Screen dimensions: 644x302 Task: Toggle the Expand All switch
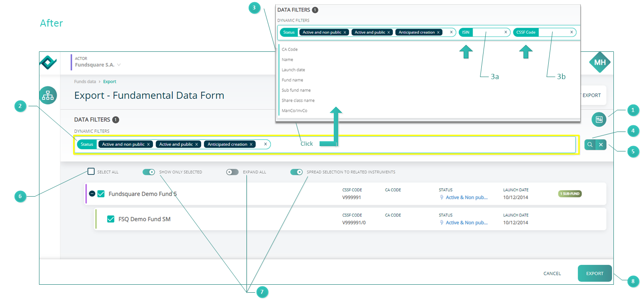tap(232, 172)
